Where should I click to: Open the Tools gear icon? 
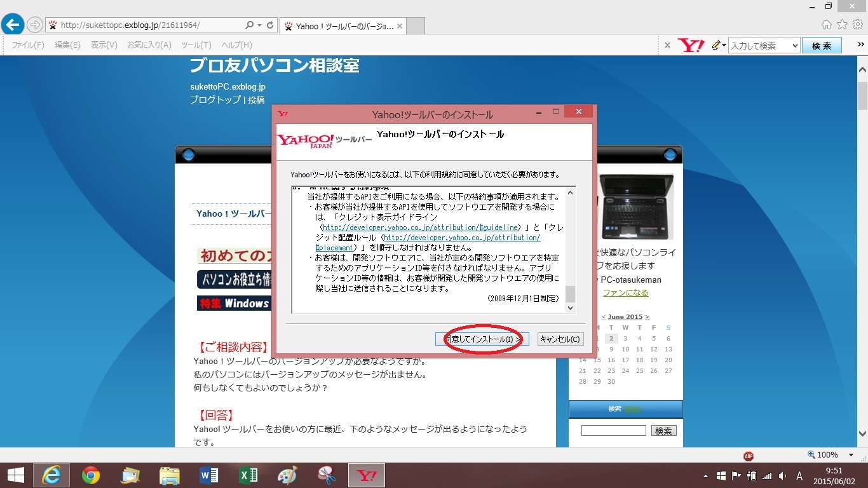point(858,25)
